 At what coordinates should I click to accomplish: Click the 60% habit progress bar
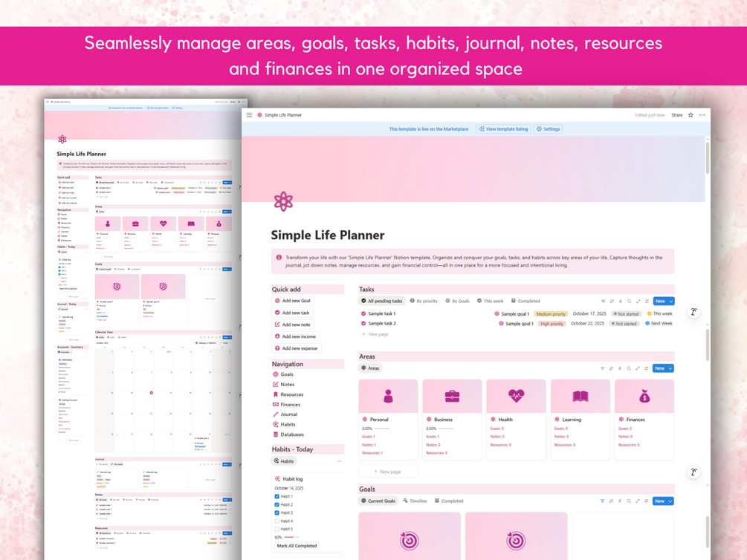291,537
